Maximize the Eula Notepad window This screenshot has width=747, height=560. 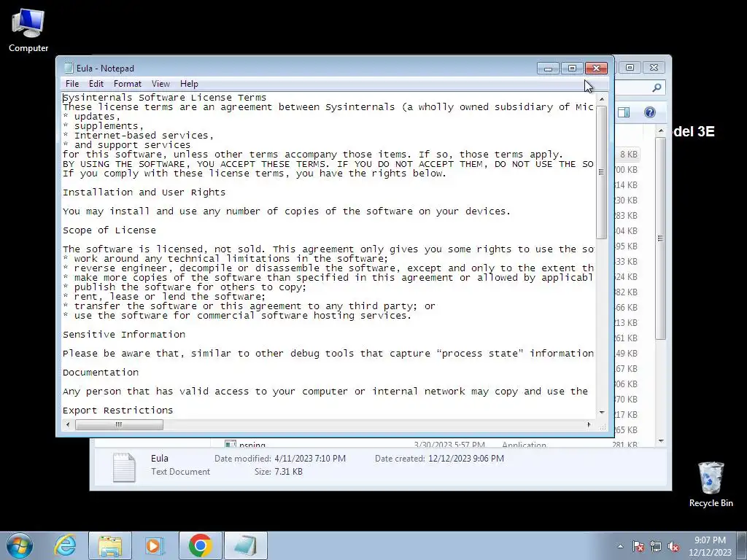572,69
